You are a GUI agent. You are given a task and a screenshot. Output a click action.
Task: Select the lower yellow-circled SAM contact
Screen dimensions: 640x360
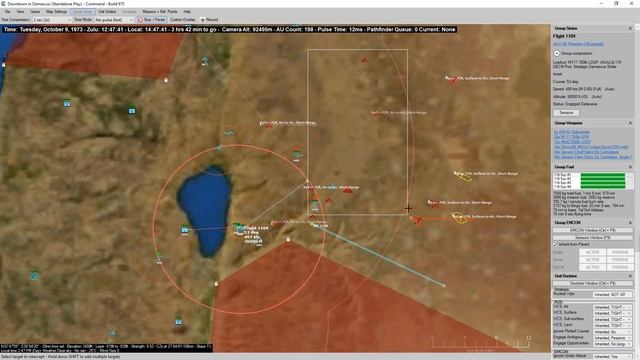460,218
